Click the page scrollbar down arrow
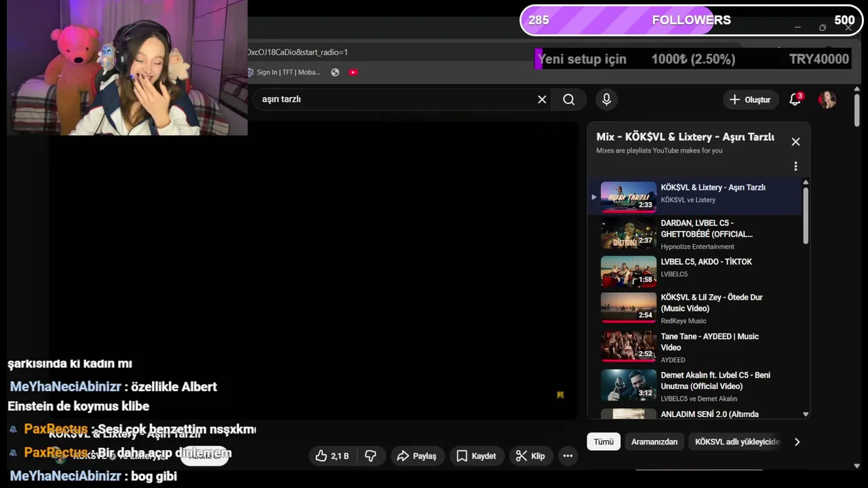The image size is (868, 488). point(856,466)
